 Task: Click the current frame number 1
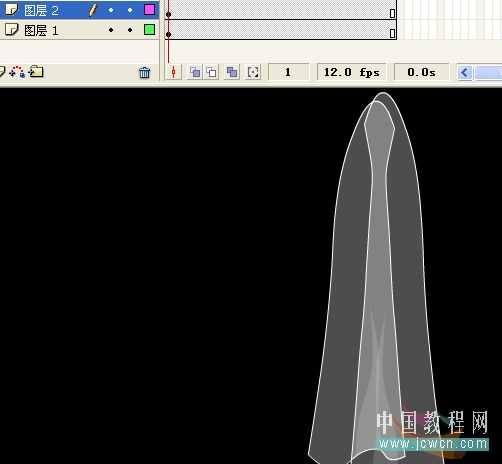pyautogui.click(x=288, y=72)
